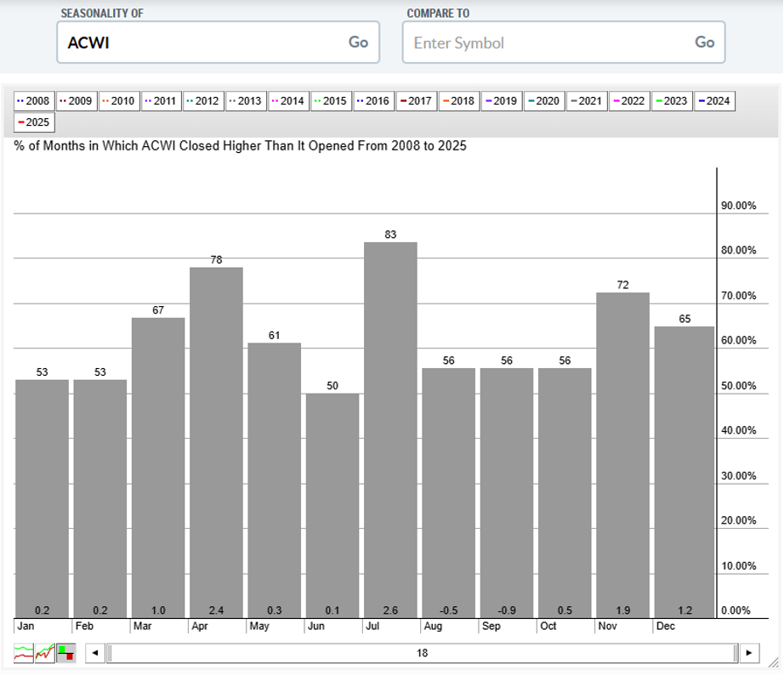Toggle the 2008 year series
The image size is (784, 675).
click(35, 100)
